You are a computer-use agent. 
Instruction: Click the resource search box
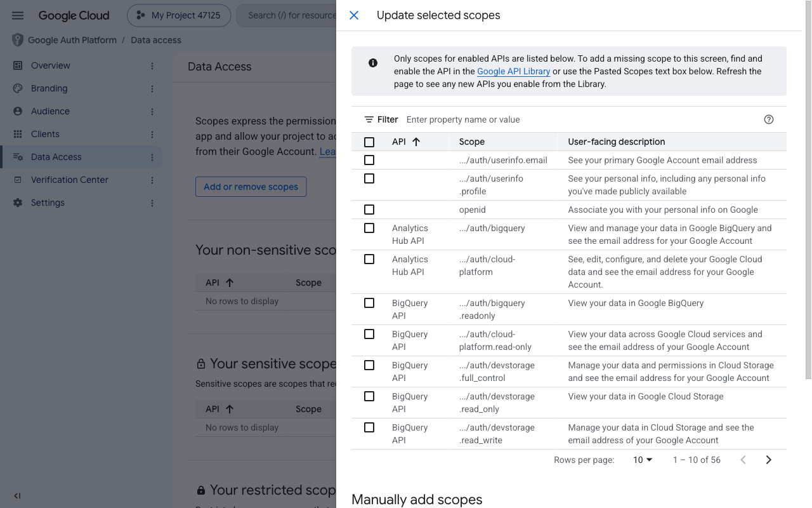[x=287, y=15]
